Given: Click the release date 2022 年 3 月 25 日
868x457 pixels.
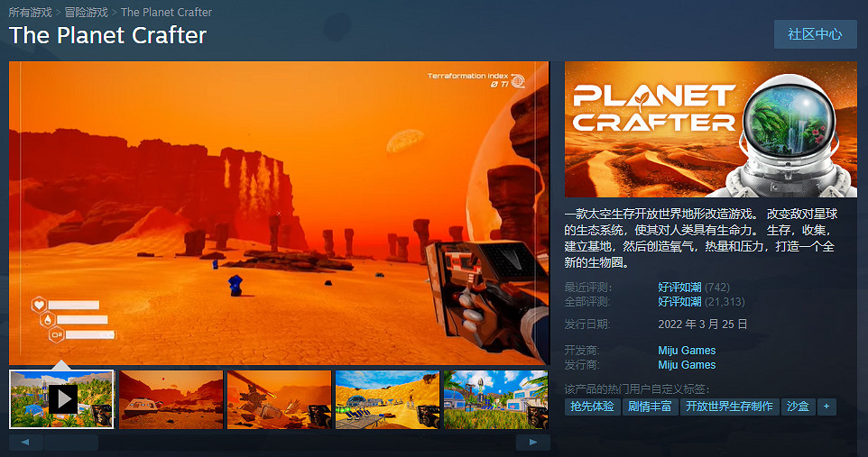Looking at the screenshot, I should coord(703,324).
